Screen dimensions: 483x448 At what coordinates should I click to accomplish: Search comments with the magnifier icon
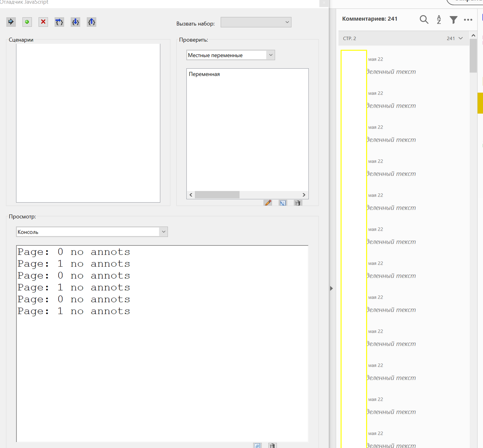coord(424,20)
